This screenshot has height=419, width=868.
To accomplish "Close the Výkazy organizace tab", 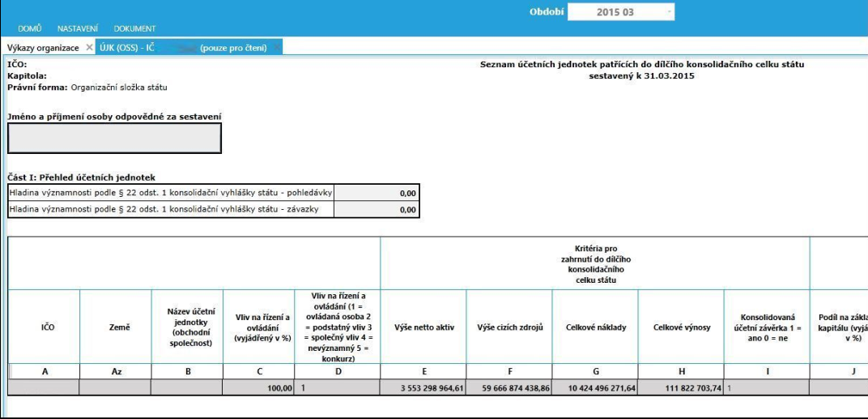I will pos(89,48).
